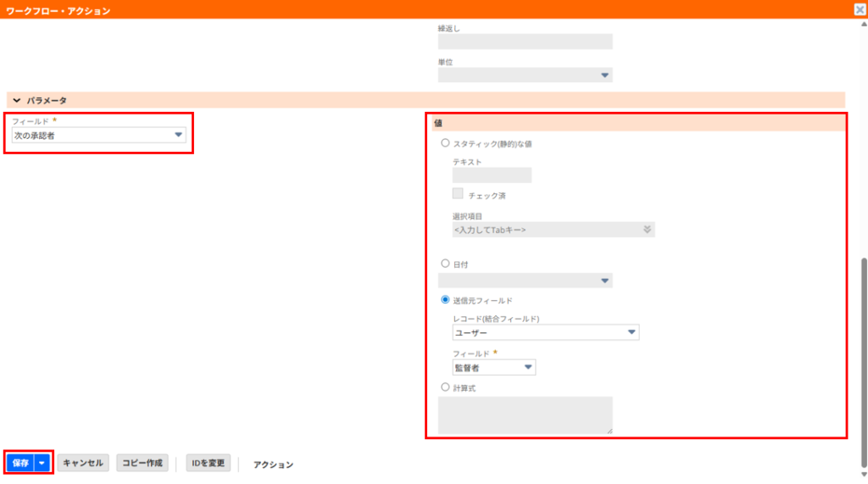This screenshot has height=484, width=868.
Task: Click inside the 計算式 text area
Action: (525, 415)
